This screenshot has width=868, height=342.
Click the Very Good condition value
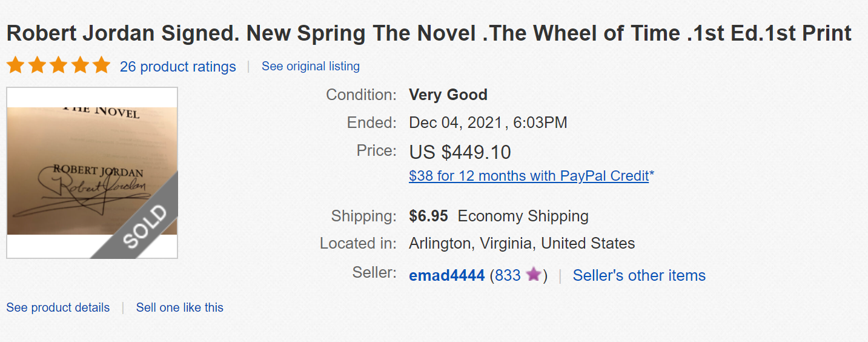point(448,95)
